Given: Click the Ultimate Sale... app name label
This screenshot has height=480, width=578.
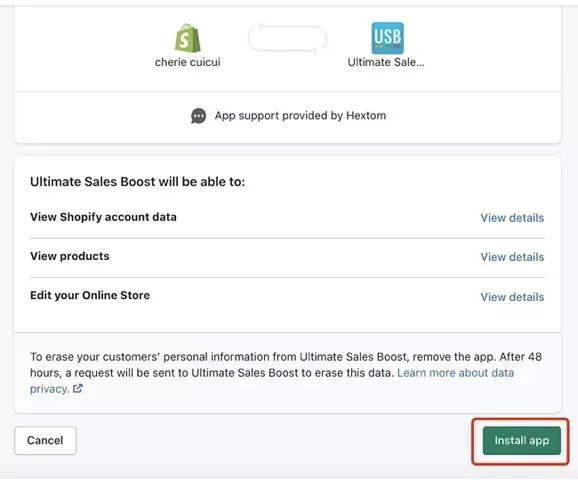Looking at the screenshot, I should [386, 62].
